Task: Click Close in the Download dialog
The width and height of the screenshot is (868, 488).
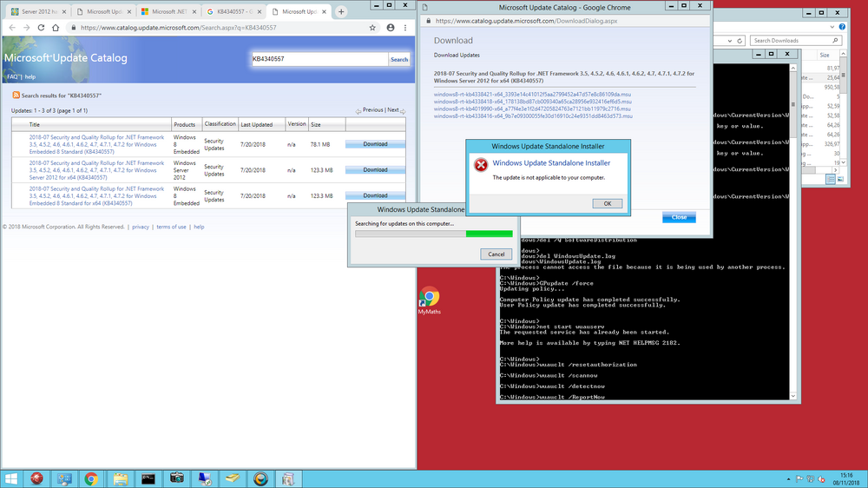Action: (679, 217)
